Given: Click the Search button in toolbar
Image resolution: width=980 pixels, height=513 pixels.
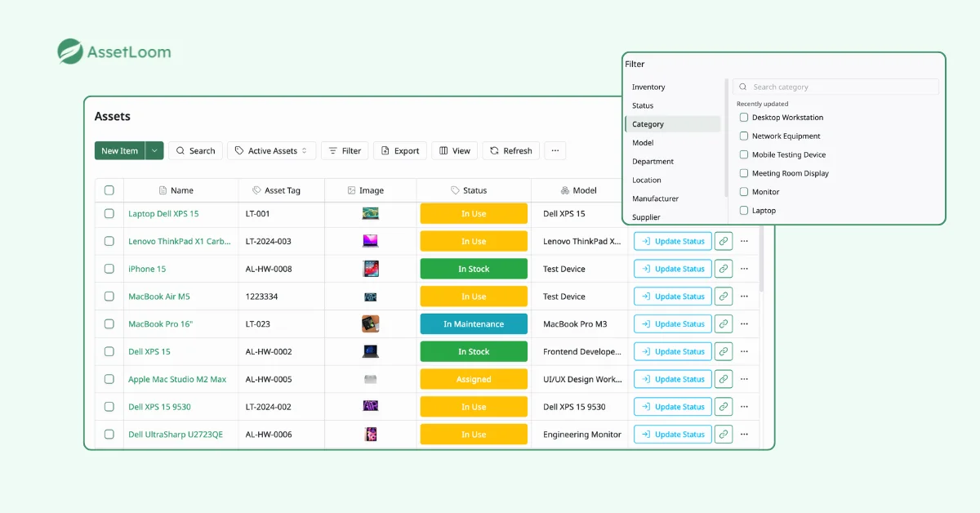Looking at the screenshot, I should (x=195, y=150).
